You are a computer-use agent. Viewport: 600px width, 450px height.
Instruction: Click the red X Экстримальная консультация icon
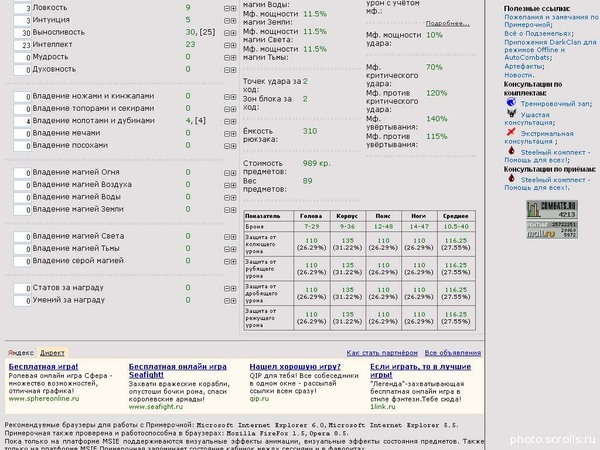pos(511,132)
